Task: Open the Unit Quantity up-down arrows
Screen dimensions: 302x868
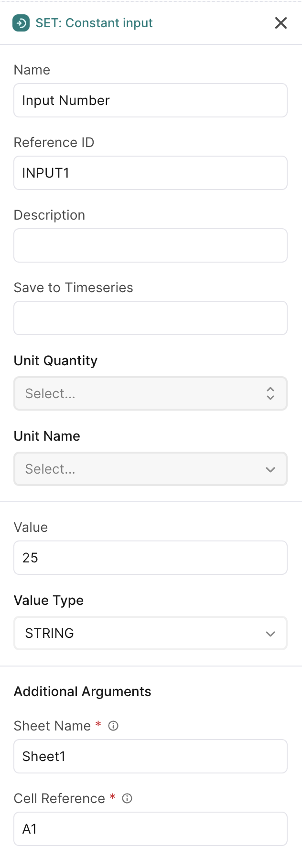Action: coord(270,393)
